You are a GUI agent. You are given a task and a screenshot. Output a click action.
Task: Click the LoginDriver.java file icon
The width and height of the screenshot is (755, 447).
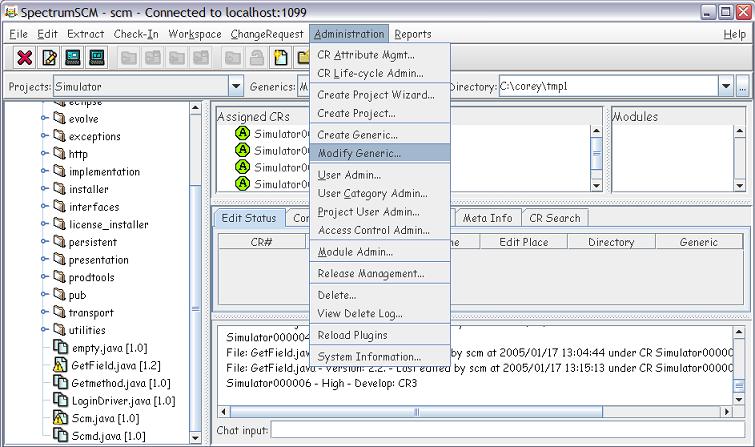[x=60, y=400]
